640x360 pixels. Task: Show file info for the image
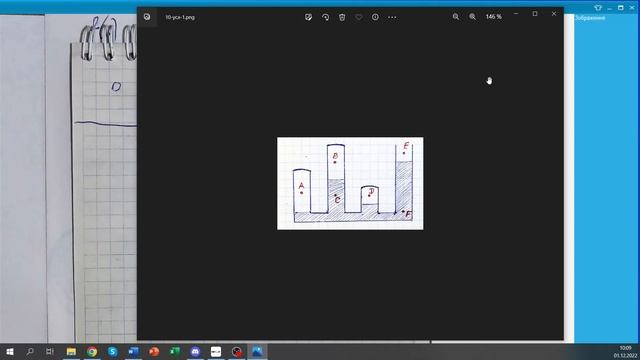point(375,17)
